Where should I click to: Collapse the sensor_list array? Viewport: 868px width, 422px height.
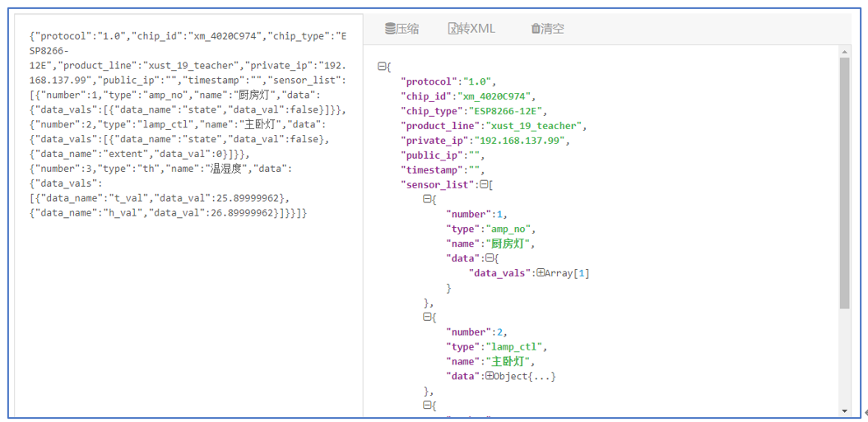click(483, 184)
